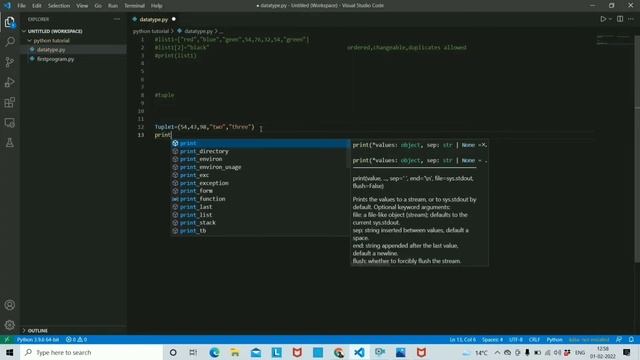
Task: Select the print_exception suggestion
Action: pyautogui.click(x=260, y=183)
